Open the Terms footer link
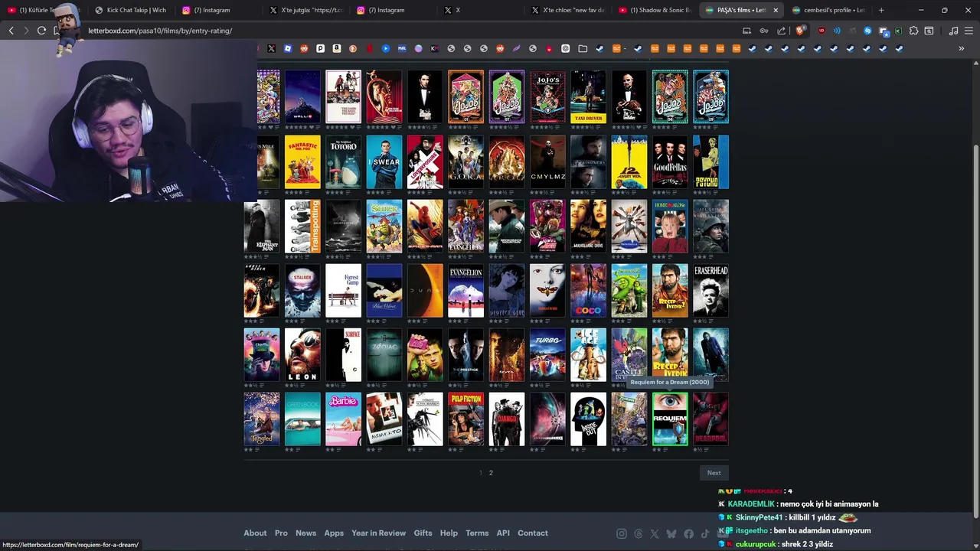The image size is (980, 551). (477, 533)
